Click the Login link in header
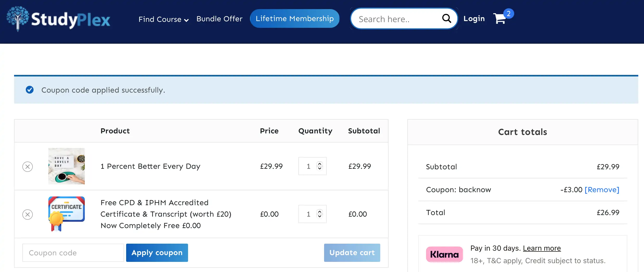 [474, 19]
